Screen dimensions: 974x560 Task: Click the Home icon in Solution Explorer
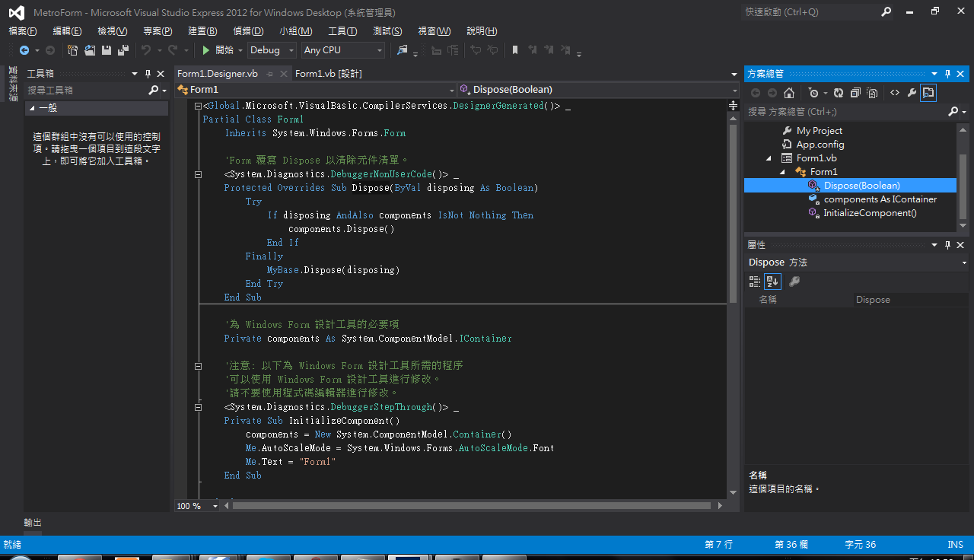point(789,93)
